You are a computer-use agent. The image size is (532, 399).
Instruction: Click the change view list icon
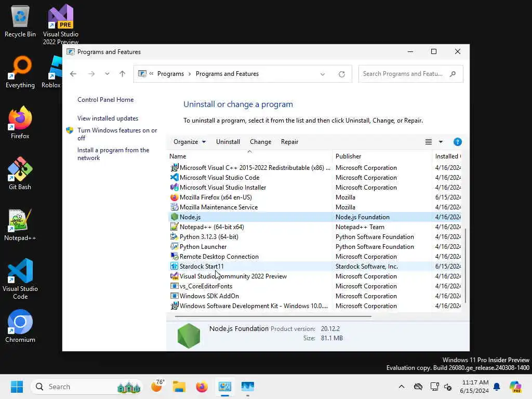429,142
